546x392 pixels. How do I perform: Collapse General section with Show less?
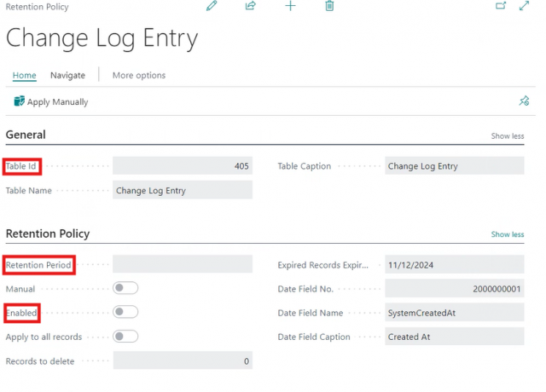507,135
